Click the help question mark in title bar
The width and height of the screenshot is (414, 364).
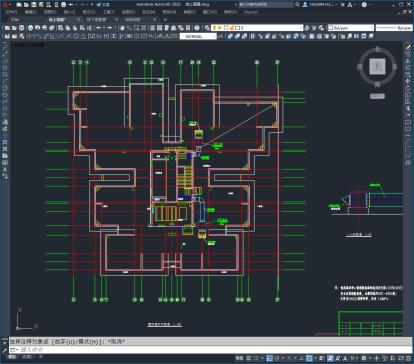coord(364,5)
